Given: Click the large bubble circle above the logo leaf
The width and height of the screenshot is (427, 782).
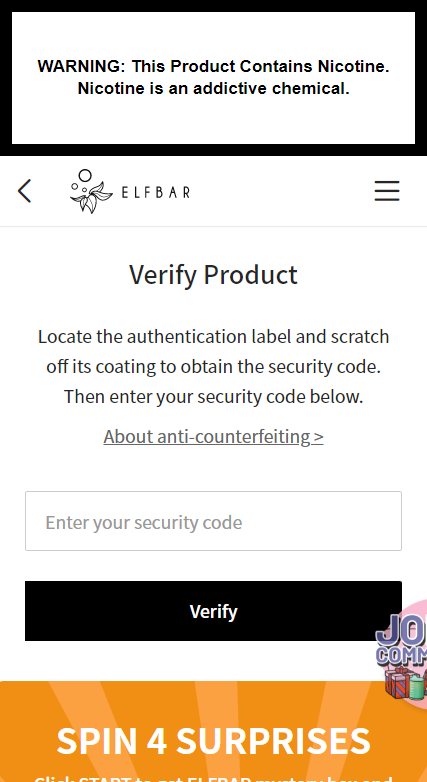Looking at the screenshot, I should 86,176.
